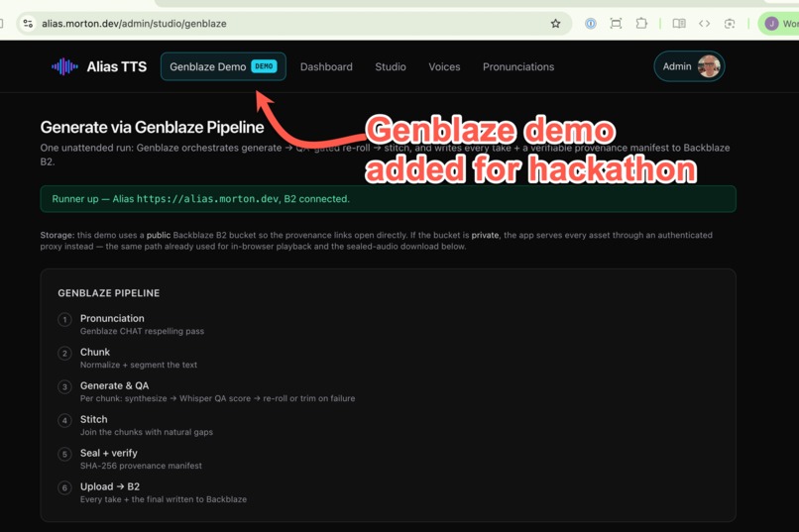Click step 4 circle for Stitch
The width and height of the screenshot is (799, 532).
64,420
